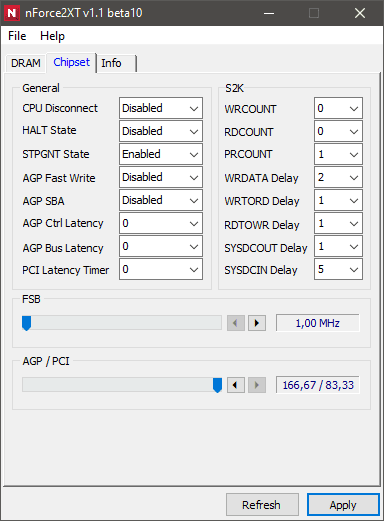Select the Chipset tab
384x521 pixels.
click(x=71, y=62)
